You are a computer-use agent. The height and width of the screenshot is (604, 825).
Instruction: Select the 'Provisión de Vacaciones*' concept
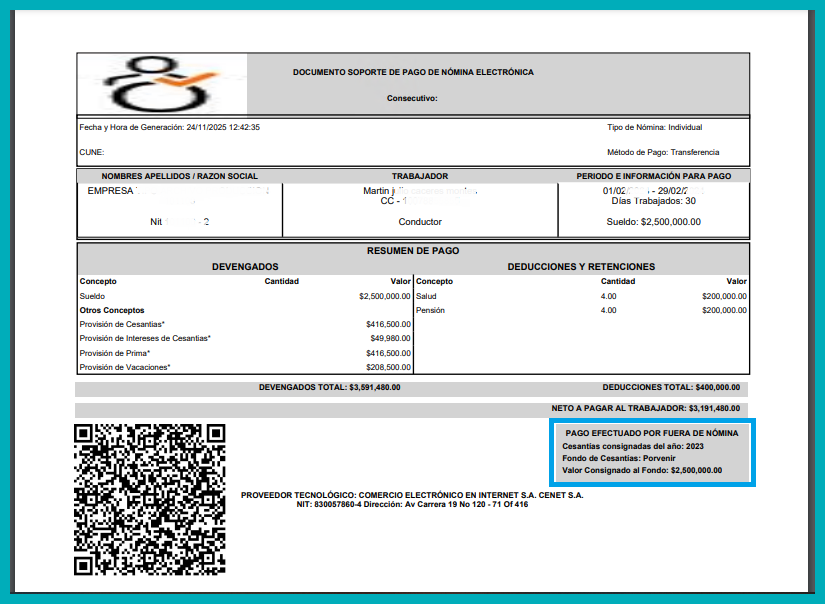(125, 367)
